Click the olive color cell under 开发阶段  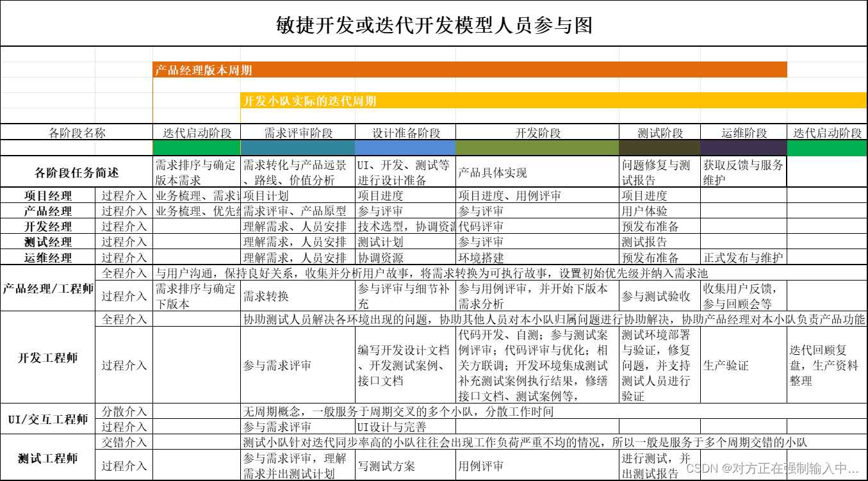538,147
